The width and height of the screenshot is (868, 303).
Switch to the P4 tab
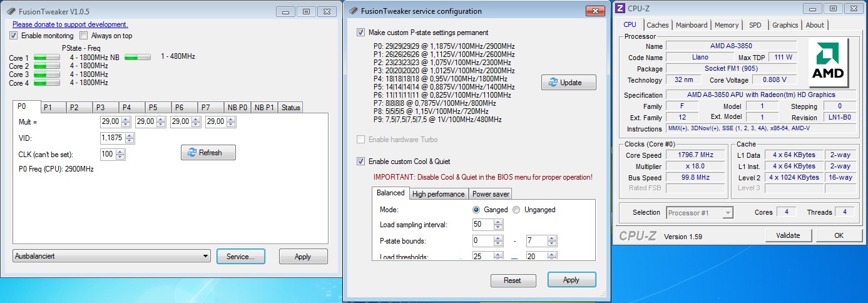132,108
